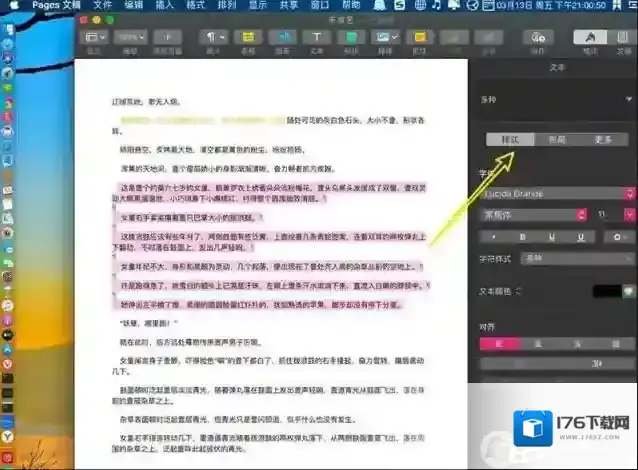Open the zoom percentage dropdown

[130, 37]
